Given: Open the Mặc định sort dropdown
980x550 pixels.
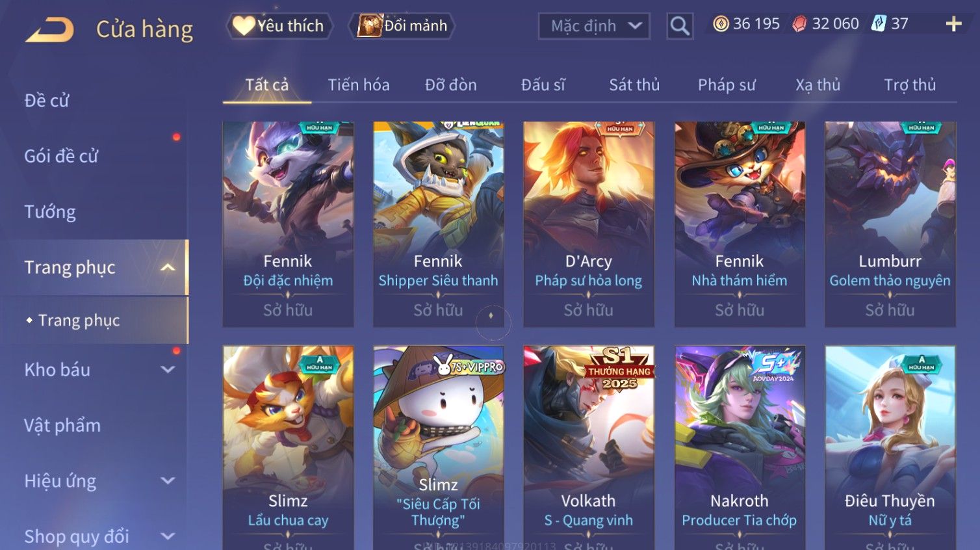Looking at the screenshot, I should click(594, 26).
